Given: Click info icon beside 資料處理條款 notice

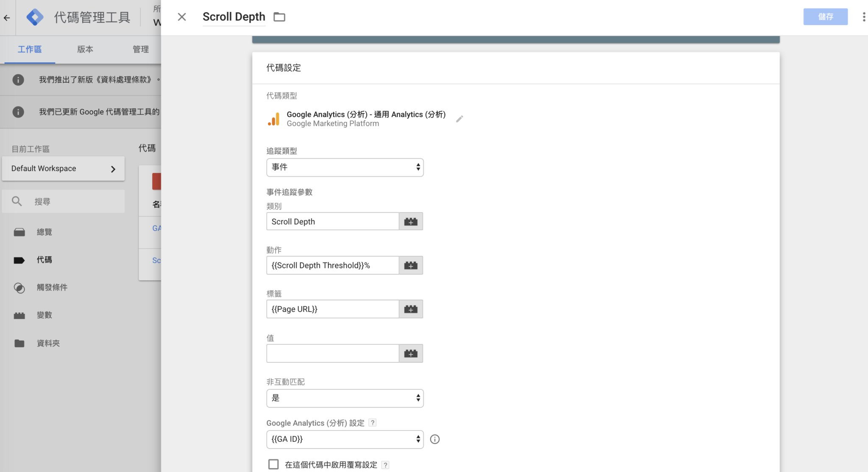Looking at the screenshot, I should [18, 80].
